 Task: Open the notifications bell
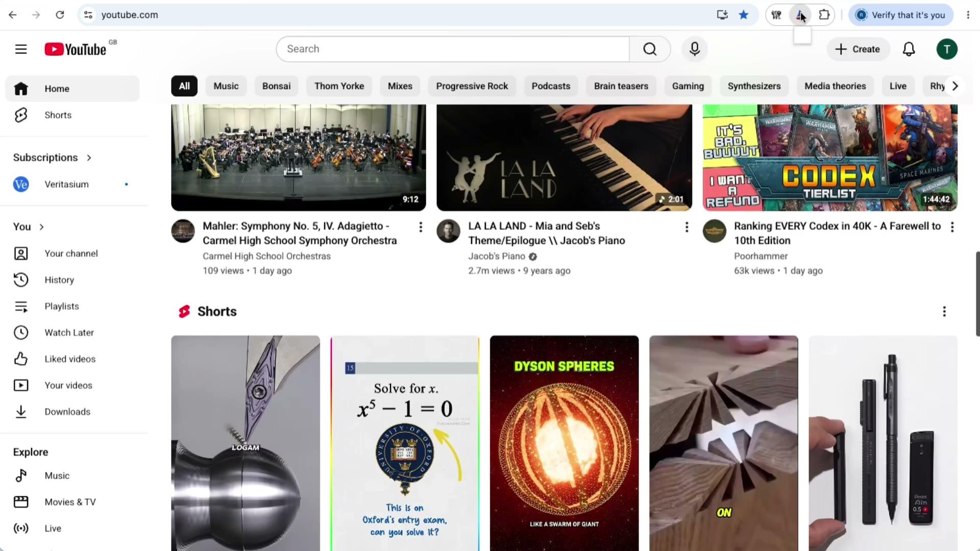(x=909, y=49)
